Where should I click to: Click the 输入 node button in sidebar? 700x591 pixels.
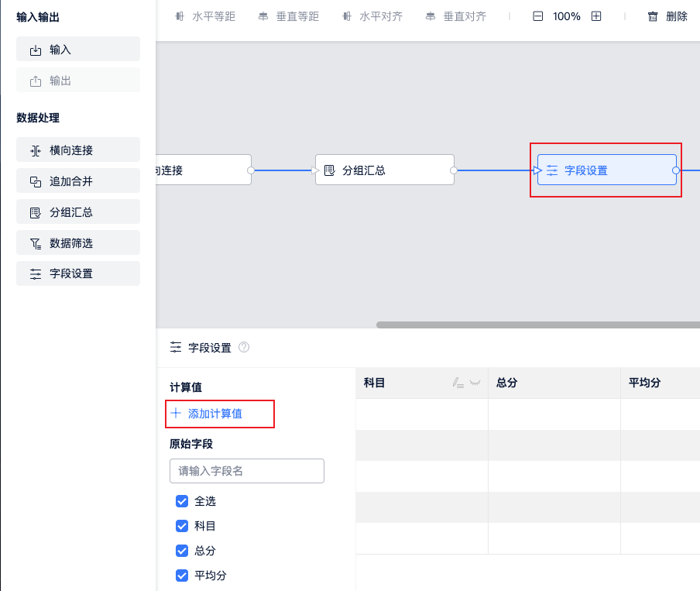pyautogui.click(x=77, y=50)
